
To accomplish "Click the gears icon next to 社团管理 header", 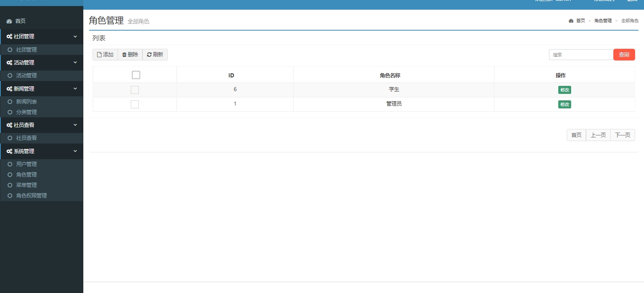I will pos(9,36).
